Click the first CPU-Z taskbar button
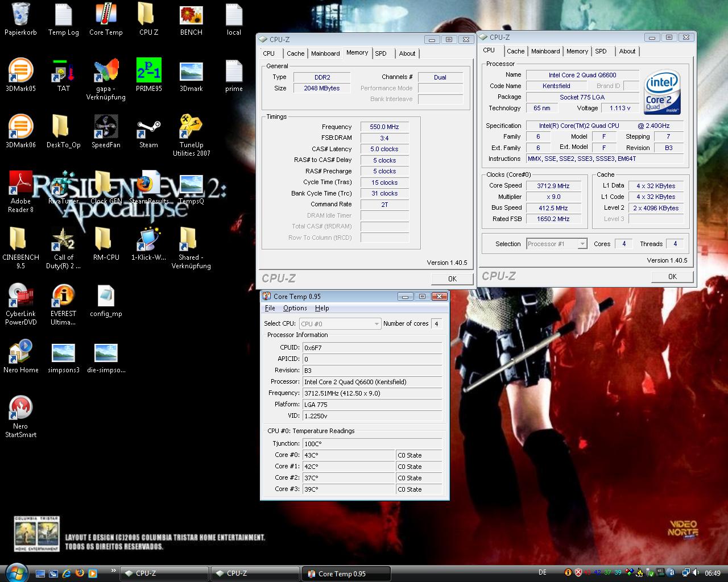 (164, 573)
